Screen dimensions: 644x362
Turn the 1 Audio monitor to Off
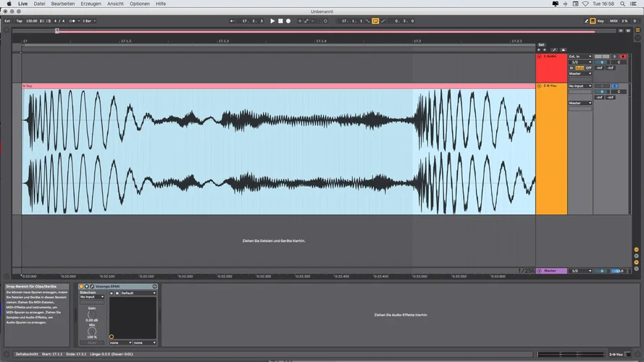click(589, 68)
